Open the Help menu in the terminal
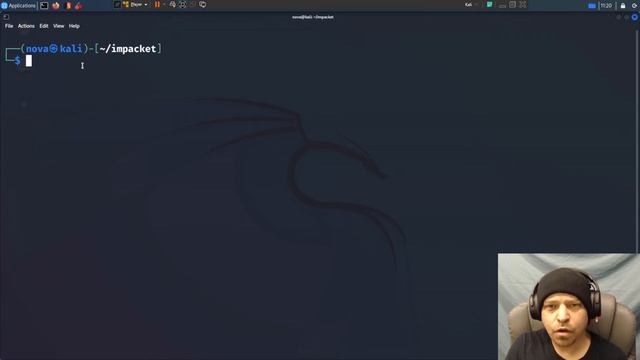The image size is (640, 360). coord(74,26)
